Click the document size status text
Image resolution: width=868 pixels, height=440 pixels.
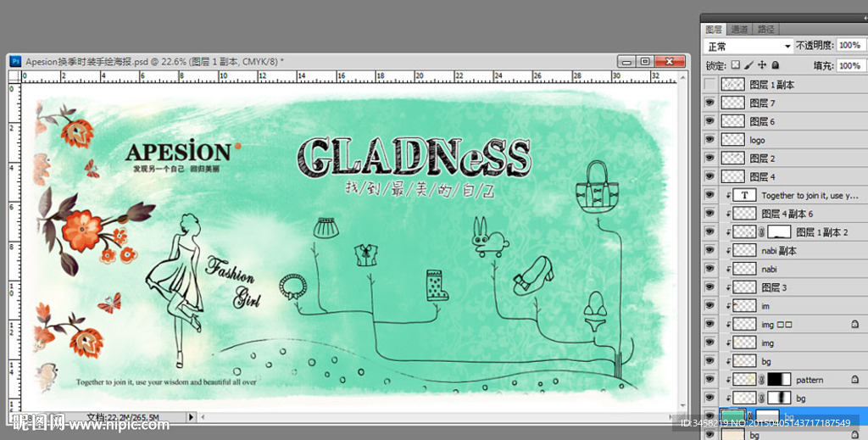coord(123,417)
